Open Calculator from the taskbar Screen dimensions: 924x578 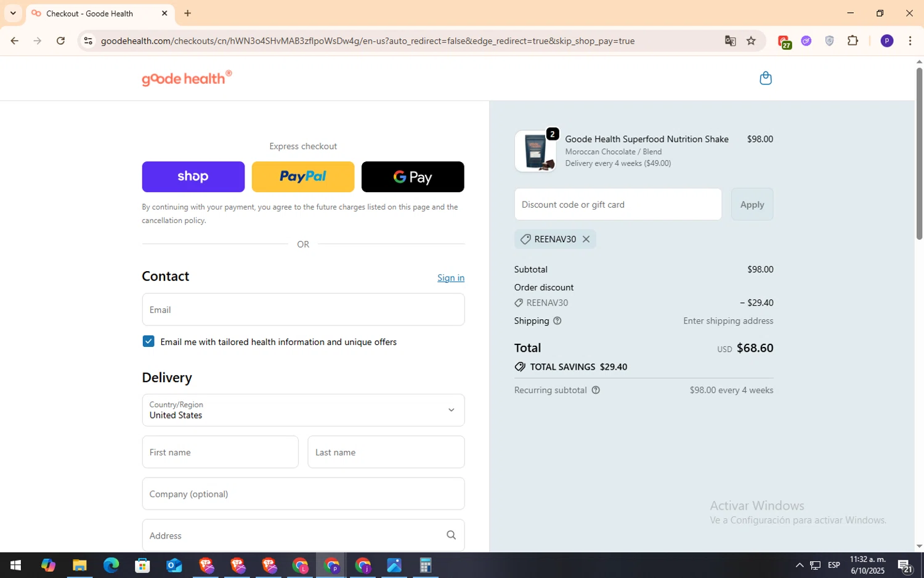point(426,565)
